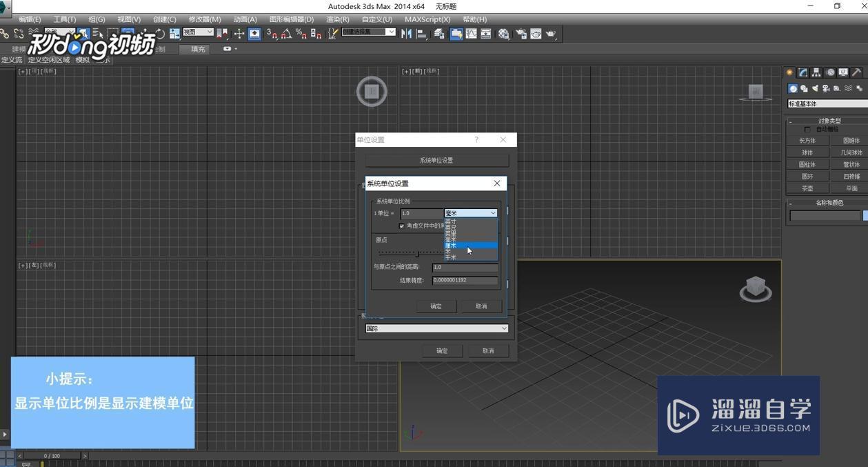Switch to Display command panel tab
This screenshot has width=868, height=467.
pos(843,72)
